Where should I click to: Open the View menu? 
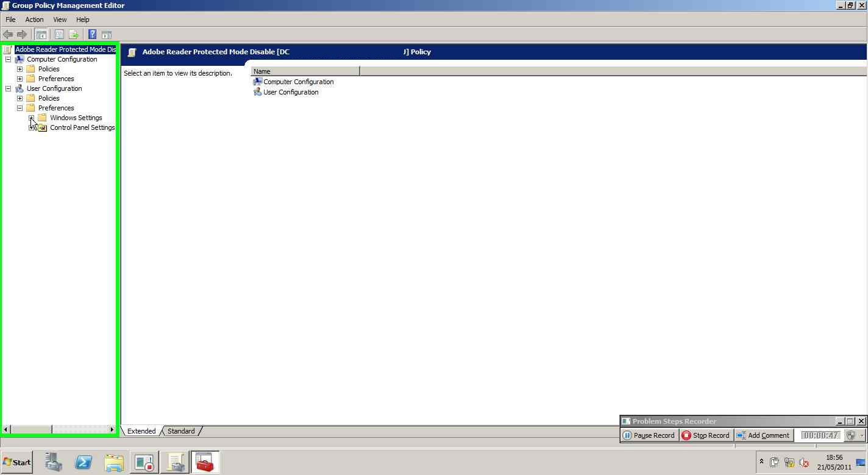(x=60, y=20)
